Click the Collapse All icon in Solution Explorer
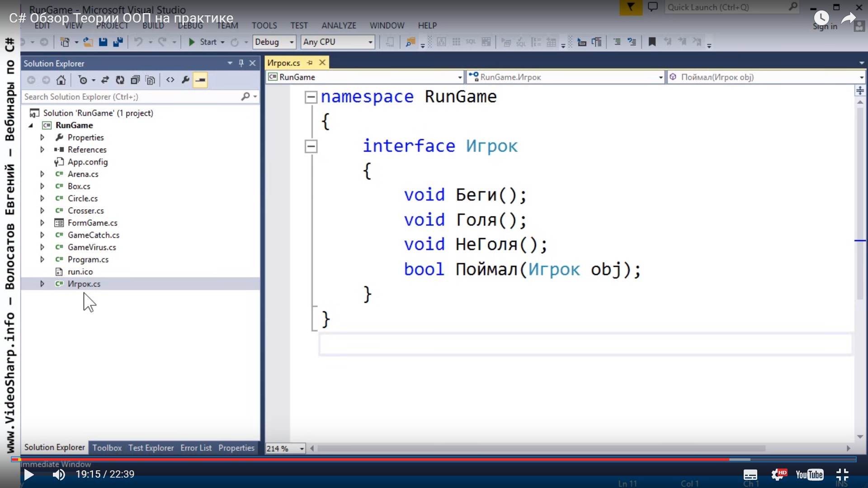 click(x=135, y=80)
